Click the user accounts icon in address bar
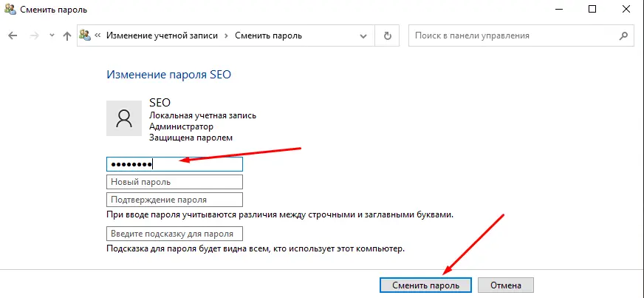 point(86,35)
